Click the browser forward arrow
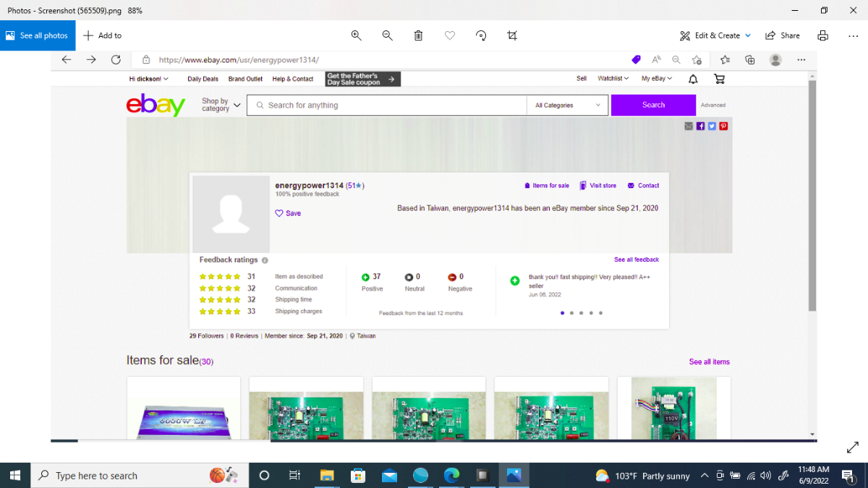This screenshot has width=868, height=488. pos(91,60)
